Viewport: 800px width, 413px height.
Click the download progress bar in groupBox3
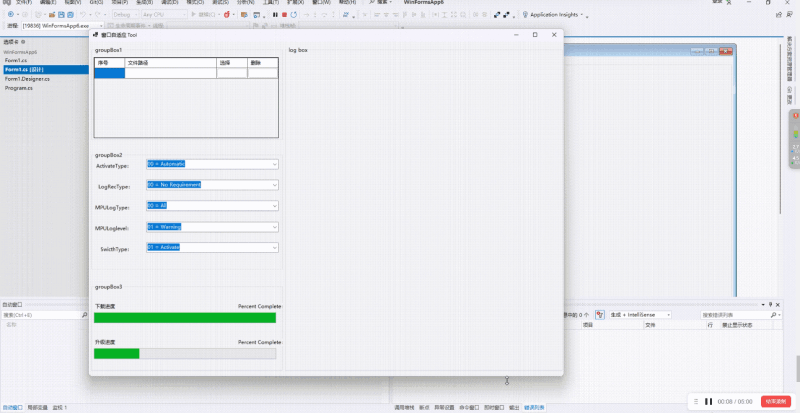click(185, 318)
